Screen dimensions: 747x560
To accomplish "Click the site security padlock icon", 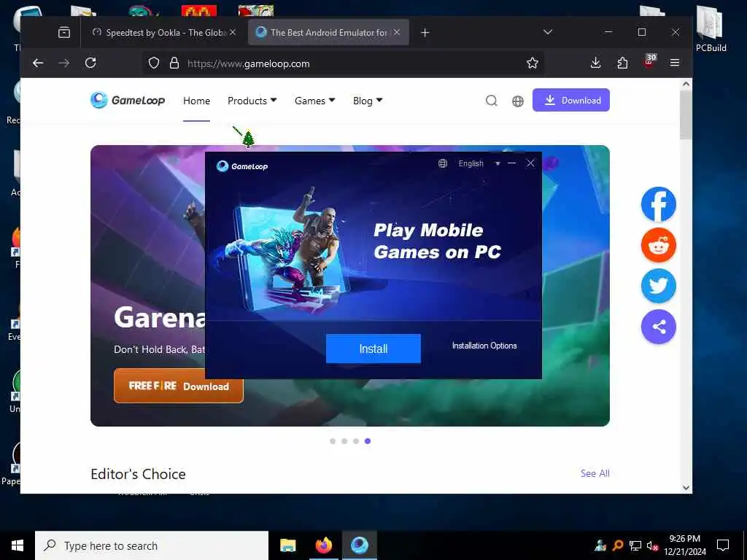I will (174, 63).
